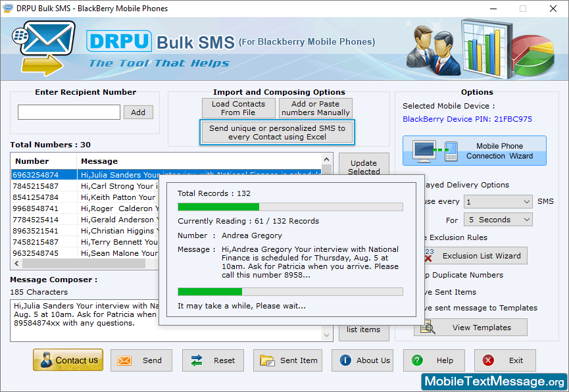The image size is (569, 392).
Task: Click the Hi,Carl Strong message cell
Action: point(119,186)
